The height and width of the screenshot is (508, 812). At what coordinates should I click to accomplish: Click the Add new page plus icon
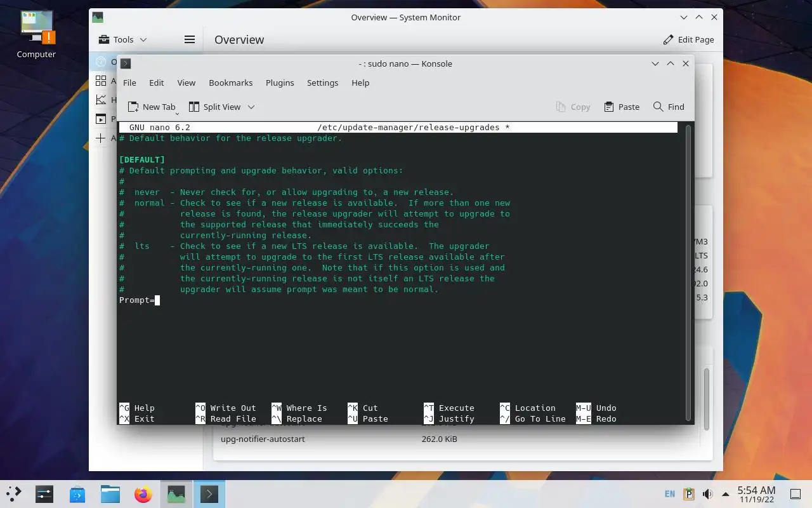click(x=101, y=138)
